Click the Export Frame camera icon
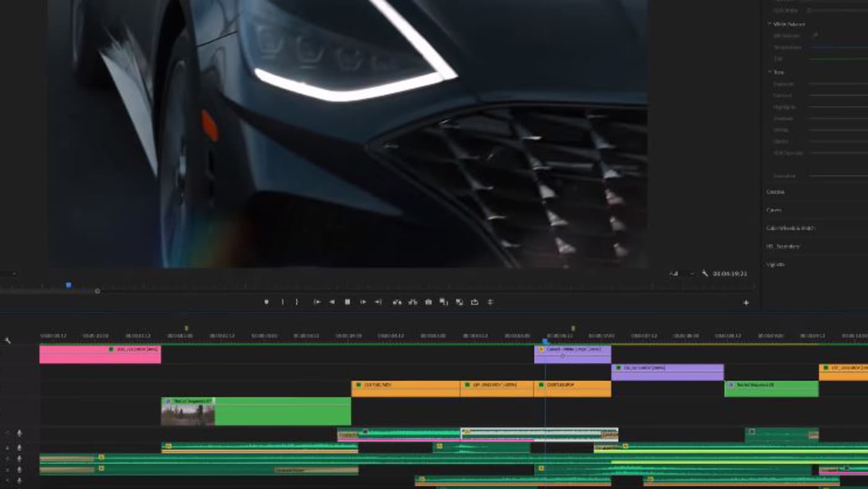This screenshot has height=489, width=868. coord(429,302)
